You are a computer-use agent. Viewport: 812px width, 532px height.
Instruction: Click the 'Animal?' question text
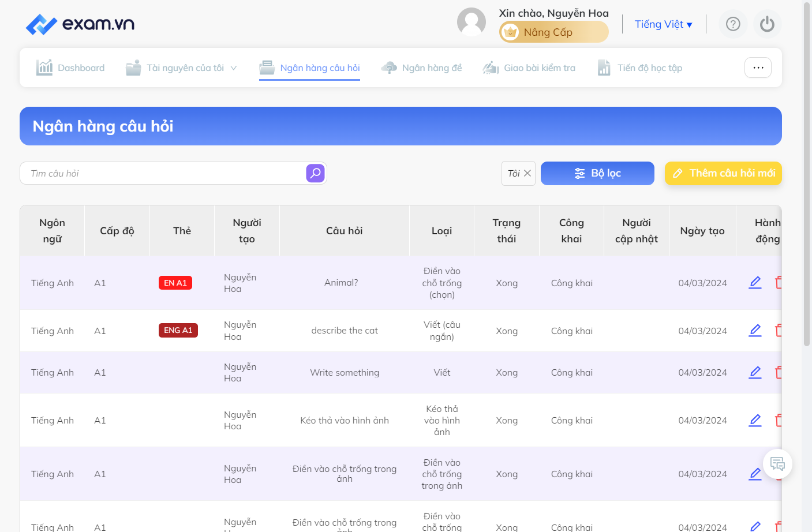341,283
